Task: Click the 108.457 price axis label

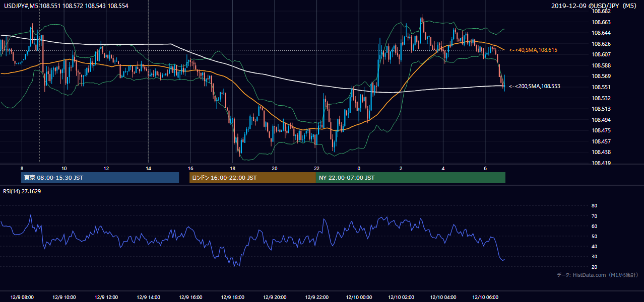Action: tap(601, 141)
